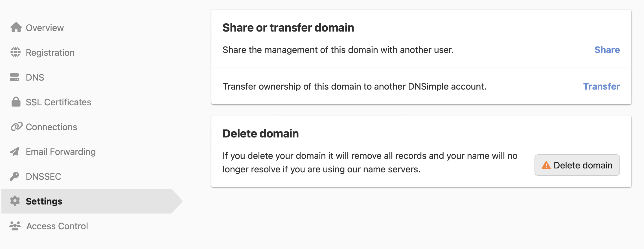Go to SSL Certificates

(58, 102)
